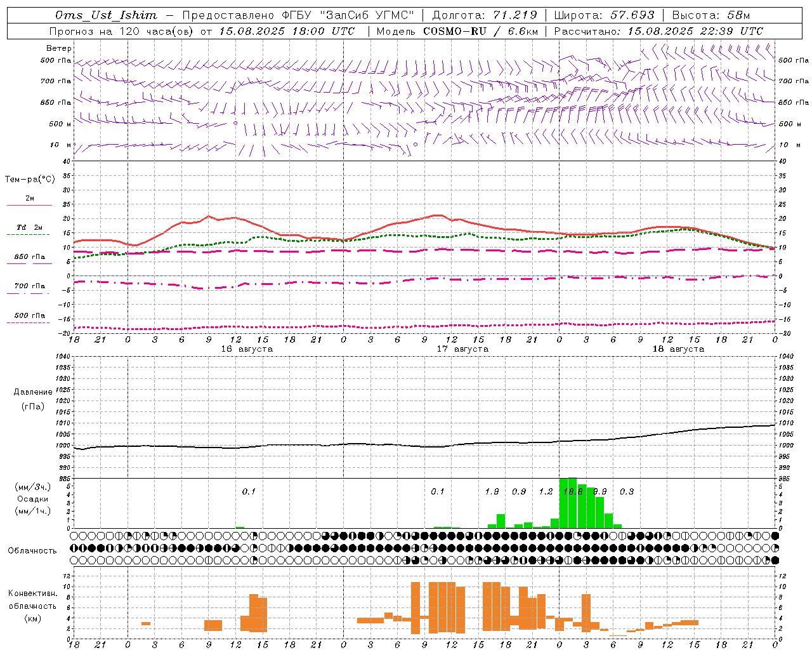Click the 0.3 precipitation total value
812x650 pixels.
[627, 492]
